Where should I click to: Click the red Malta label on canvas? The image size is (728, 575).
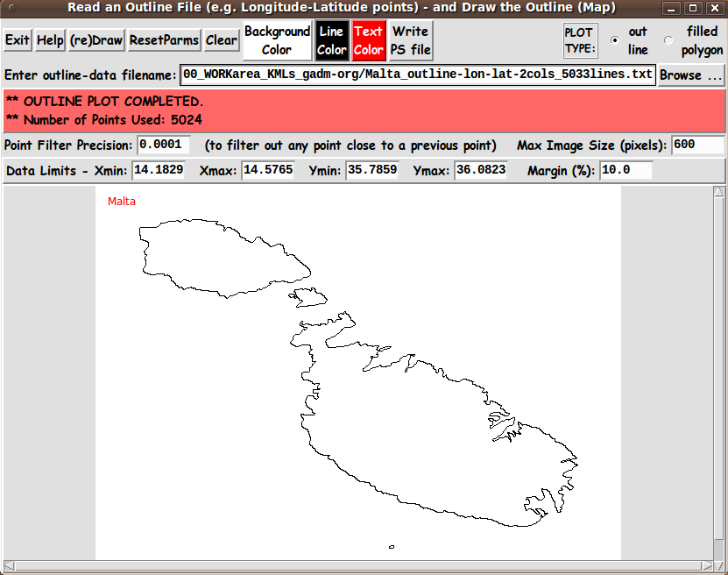[x=122, y=201]
